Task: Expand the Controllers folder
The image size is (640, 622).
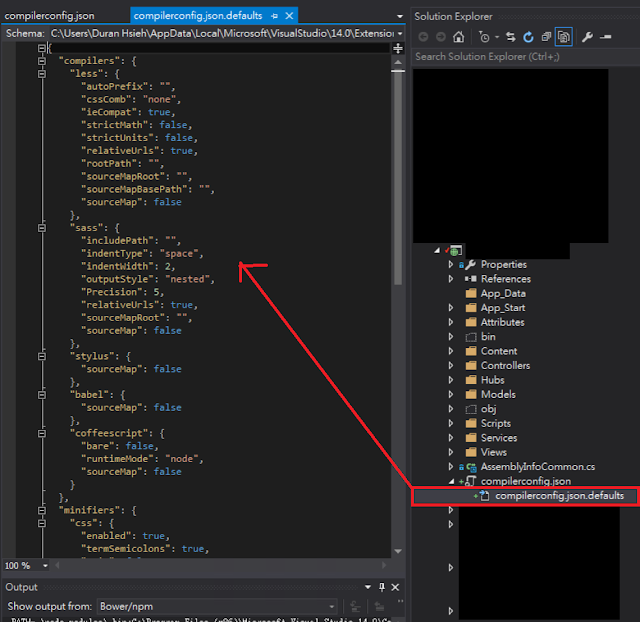Action: pyautogui.click(x=451, y=365)
